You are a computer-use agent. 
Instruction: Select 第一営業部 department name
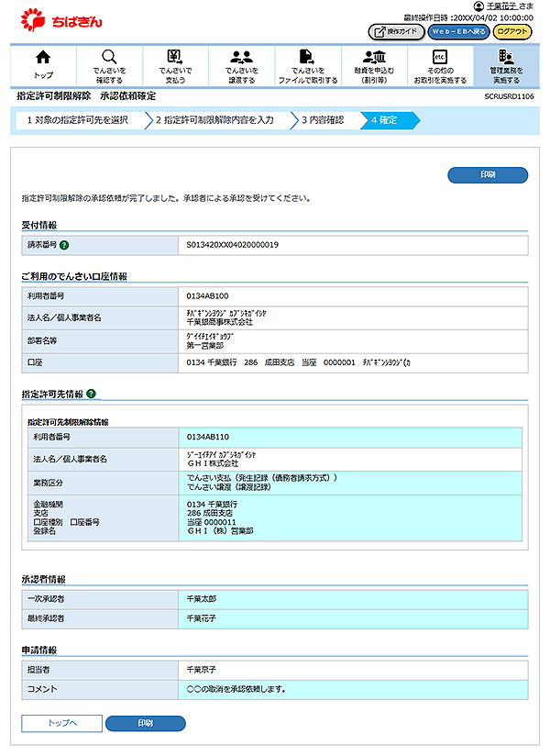(204, 346)
